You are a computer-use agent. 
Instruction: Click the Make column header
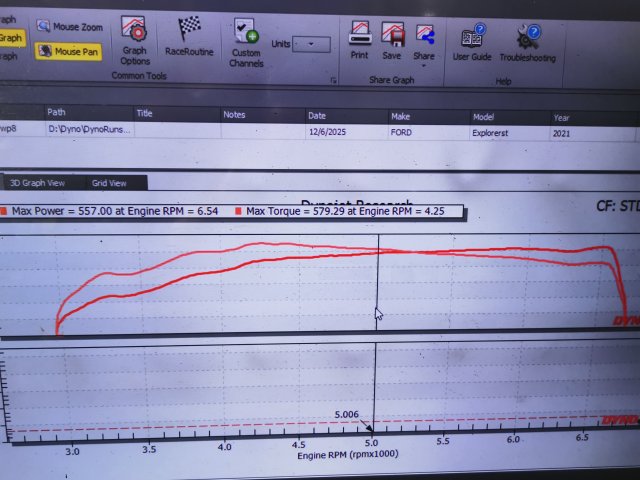point(400,115)
